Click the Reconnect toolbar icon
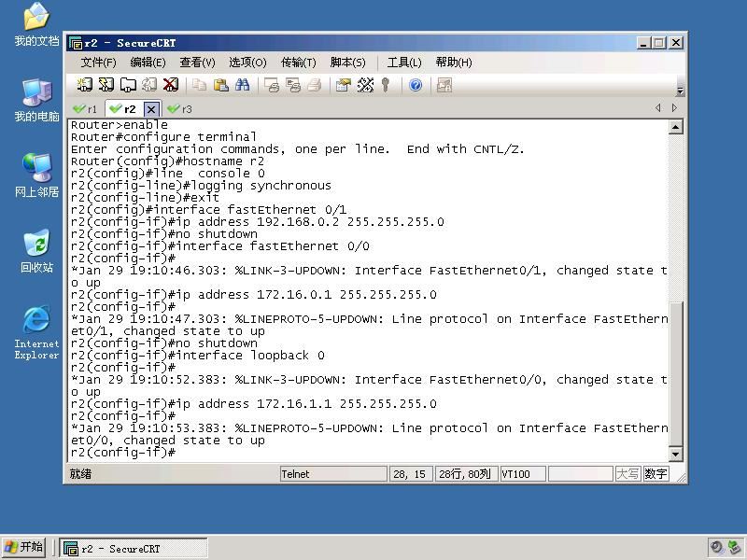 [149, 85]
